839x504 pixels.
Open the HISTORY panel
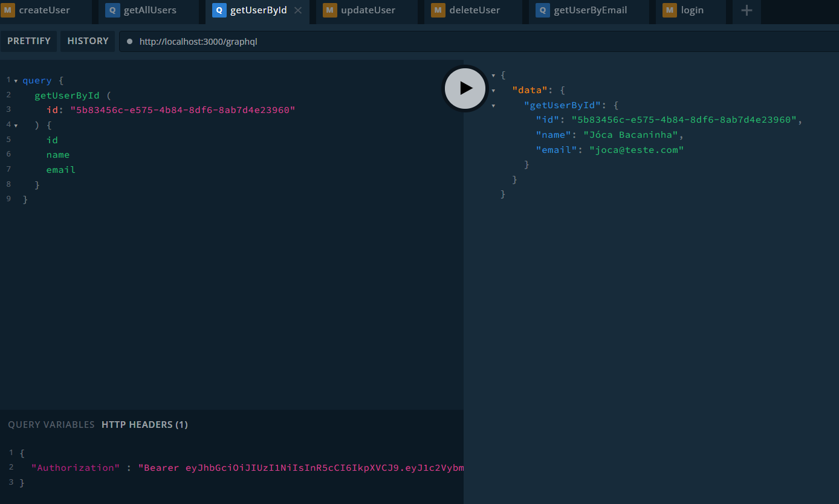coord(88,40)
